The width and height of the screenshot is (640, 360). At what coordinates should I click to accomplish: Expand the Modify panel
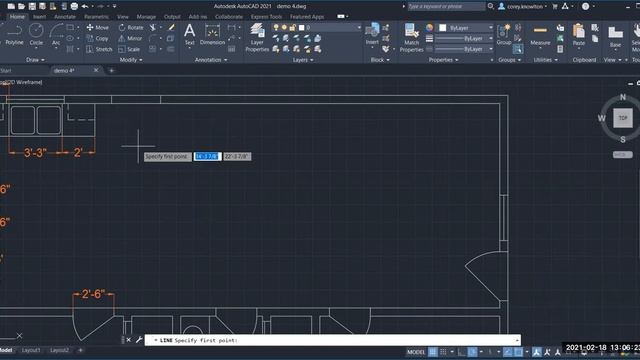click(131, 60)
